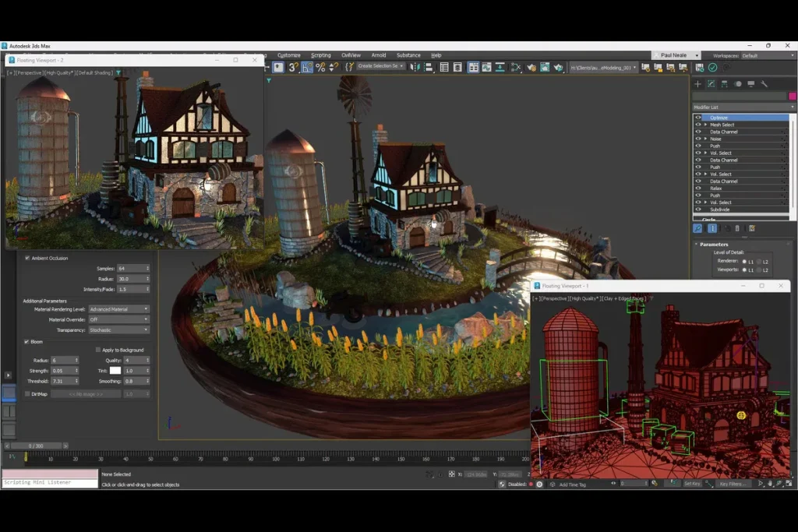Switch to the Modify panel icon
Image resolution: width=798 pixels, height=532 pixels.
click(711, 84)
